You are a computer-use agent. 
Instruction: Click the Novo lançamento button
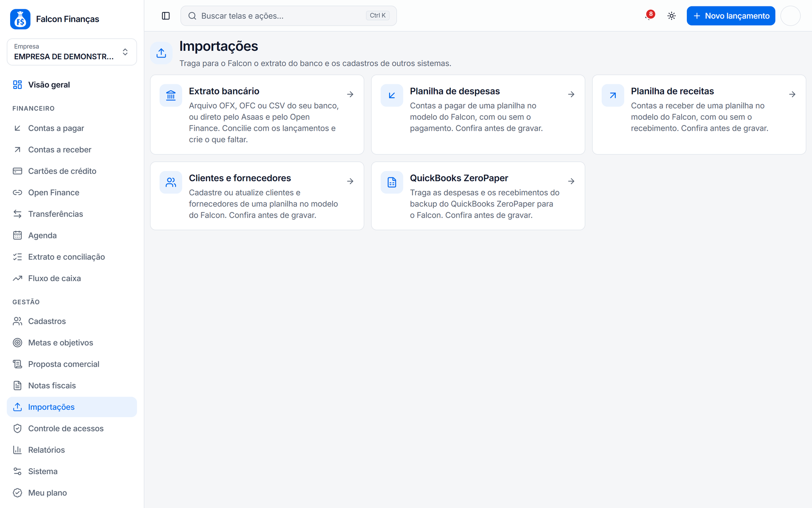pyautogui.click(x=731, y=16)
